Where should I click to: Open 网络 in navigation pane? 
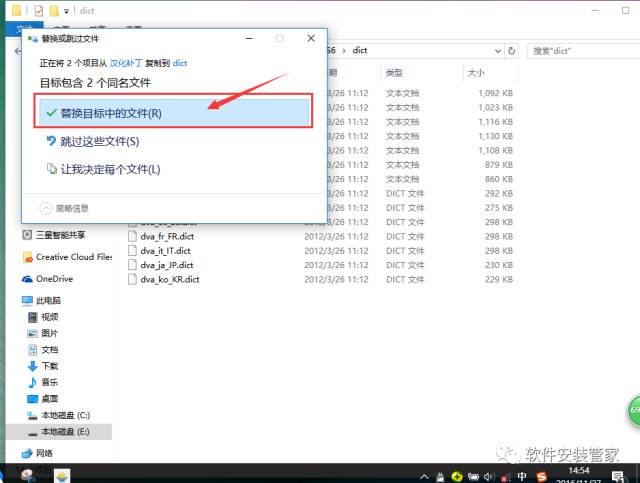[x=44, y=453]
